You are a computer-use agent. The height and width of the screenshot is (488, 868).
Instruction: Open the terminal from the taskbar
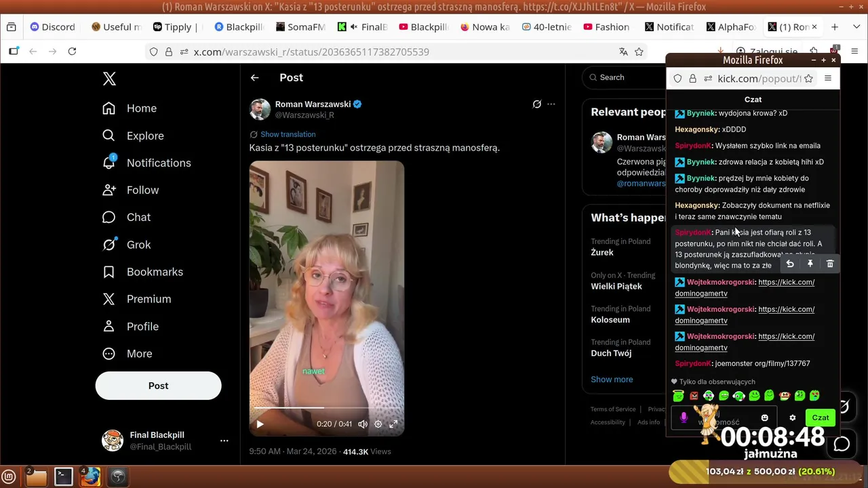64,477
